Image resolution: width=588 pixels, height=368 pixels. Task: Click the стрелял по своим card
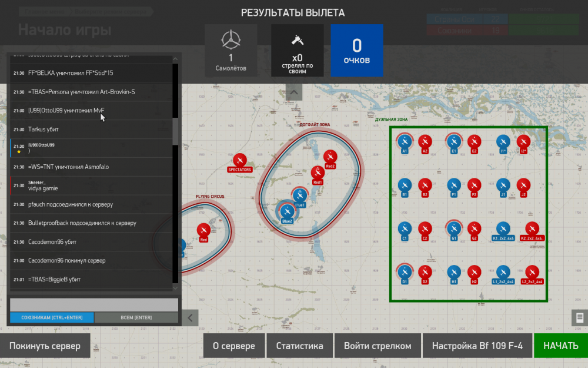(298, 51)
